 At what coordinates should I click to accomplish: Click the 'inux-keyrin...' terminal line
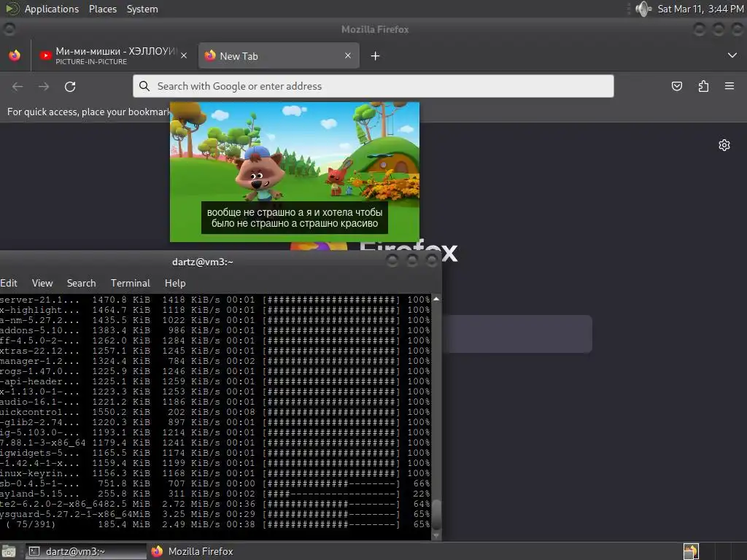(x=214, y=473)
